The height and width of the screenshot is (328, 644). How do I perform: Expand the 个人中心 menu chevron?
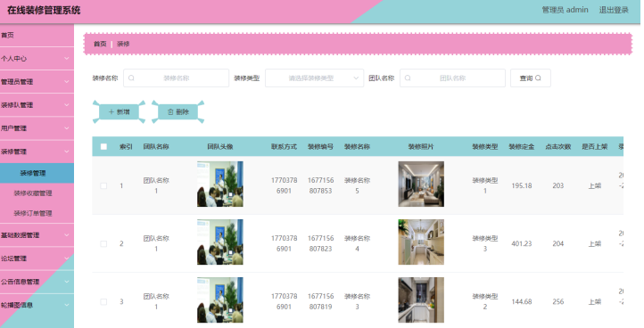click(x=67, y=59)
